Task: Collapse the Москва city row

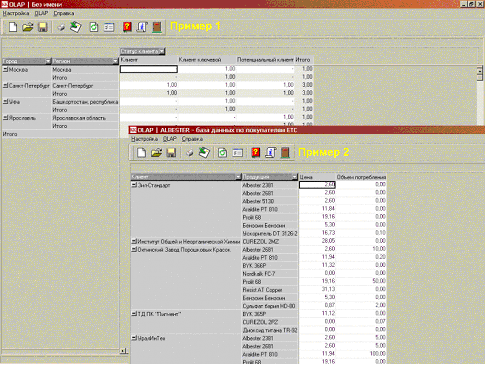Action: (x=6, y=69)
